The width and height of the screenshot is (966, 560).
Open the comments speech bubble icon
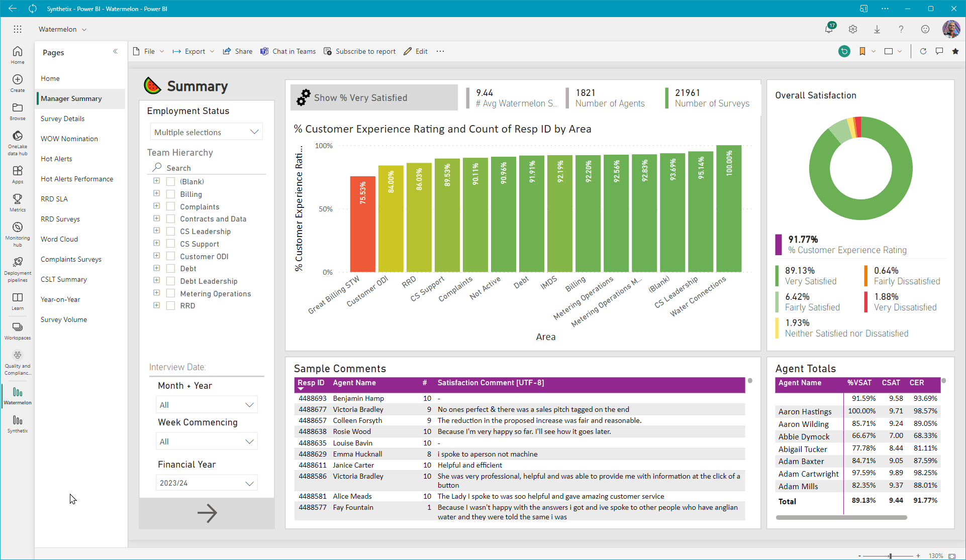pyautogui.click(x=939, y=51)
